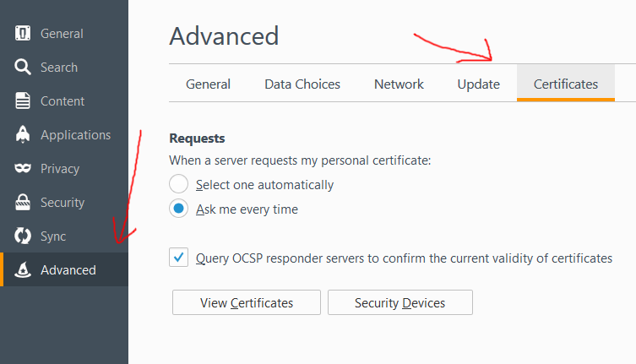Open the Privacy settings label in sidebar
The image size is (636, 364).
click(60, 169)
